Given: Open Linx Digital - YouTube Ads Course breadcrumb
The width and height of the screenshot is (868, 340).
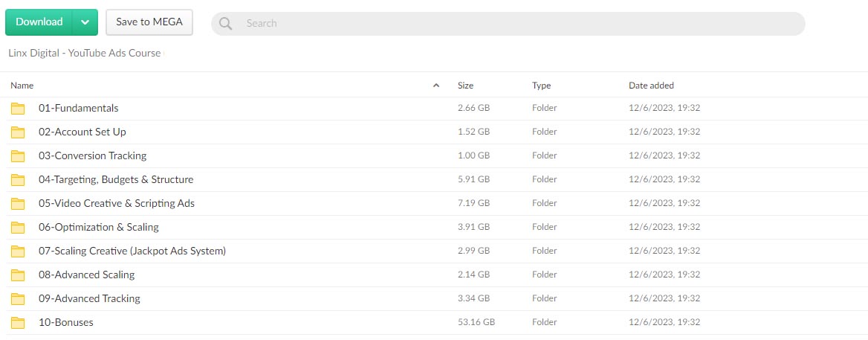Looking at the screenshot, I should click(85, 53).
